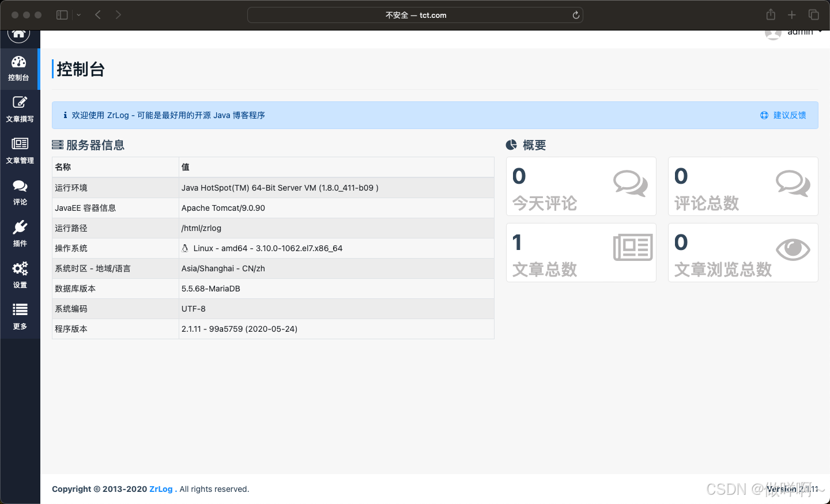Image resolution: width=830 pixels, height=504 pixels.
Task: Click the info icon in welcome banner
Action: click(x=65, y=115)
